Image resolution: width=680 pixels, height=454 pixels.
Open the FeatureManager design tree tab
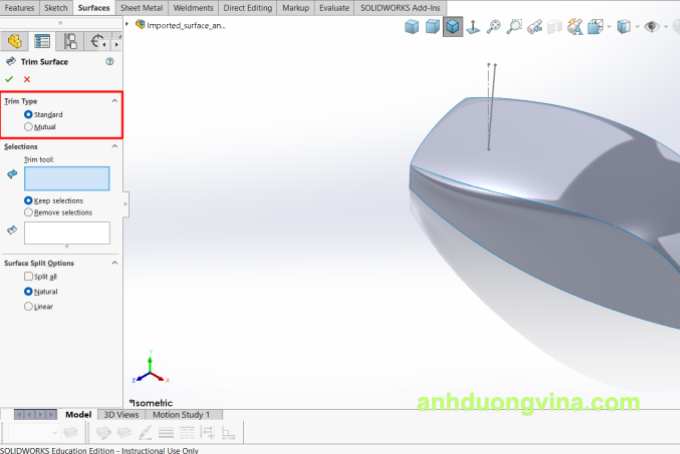pyautogui.click(x=15, y=41)
